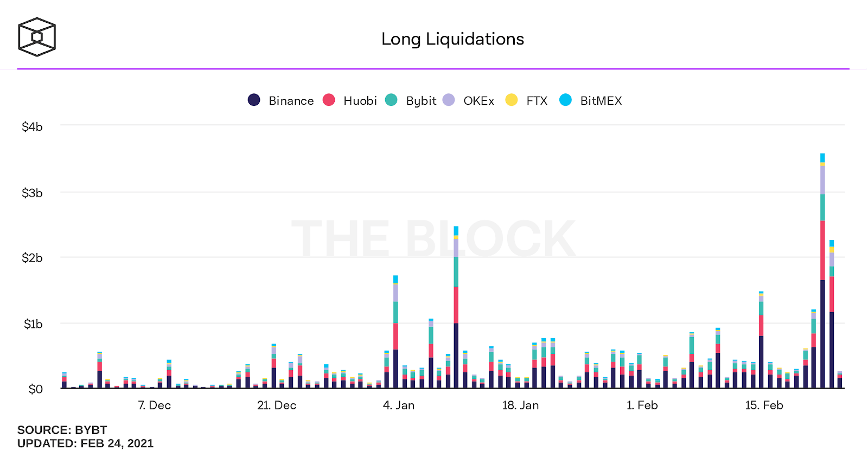The image size is (868, 456).
Task: Click the $4b y-axis label
Action: tap(32, 126)
